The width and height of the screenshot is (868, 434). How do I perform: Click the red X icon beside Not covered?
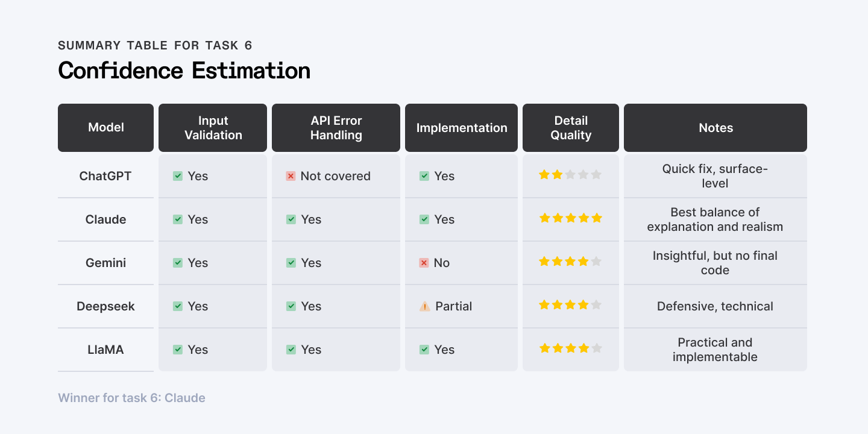tap(291, 176)
